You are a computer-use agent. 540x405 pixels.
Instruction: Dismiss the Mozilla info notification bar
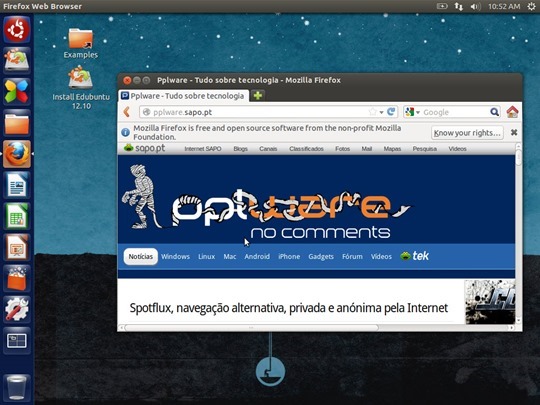514,133
